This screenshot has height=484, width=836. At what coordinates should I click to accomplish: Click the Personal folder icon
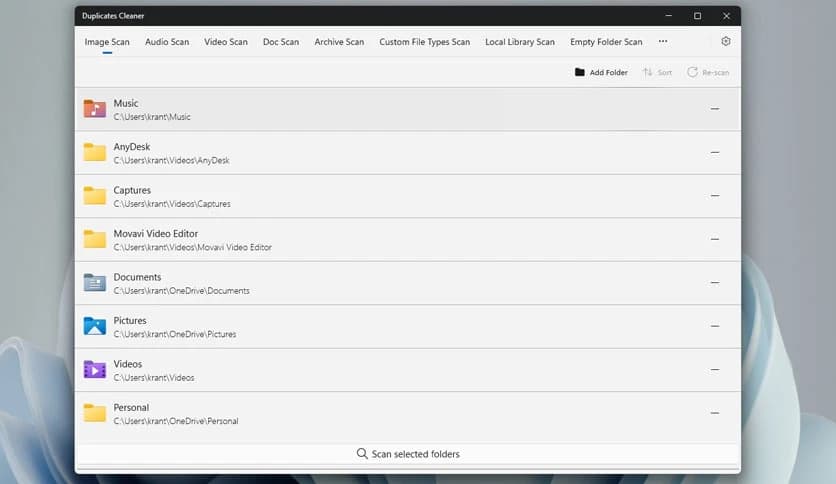pos(95,413)
